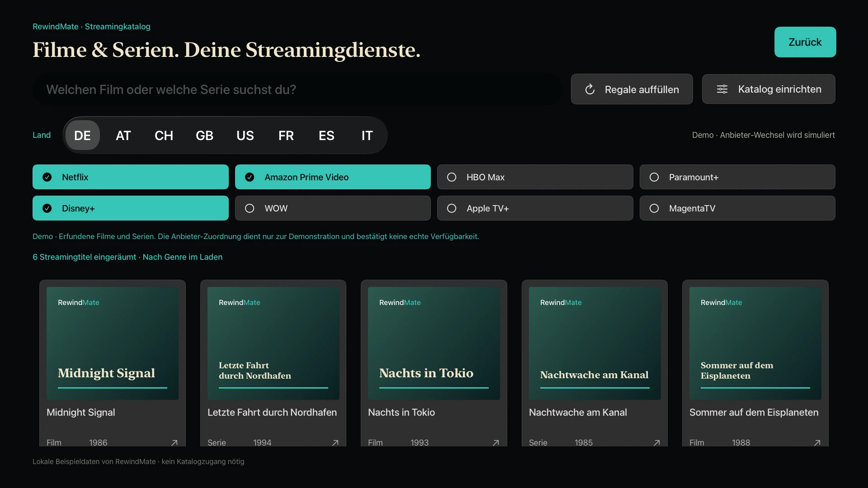Click the 1988 year on Eisplaneten card
868x488 pixels.
pos(741,443)
